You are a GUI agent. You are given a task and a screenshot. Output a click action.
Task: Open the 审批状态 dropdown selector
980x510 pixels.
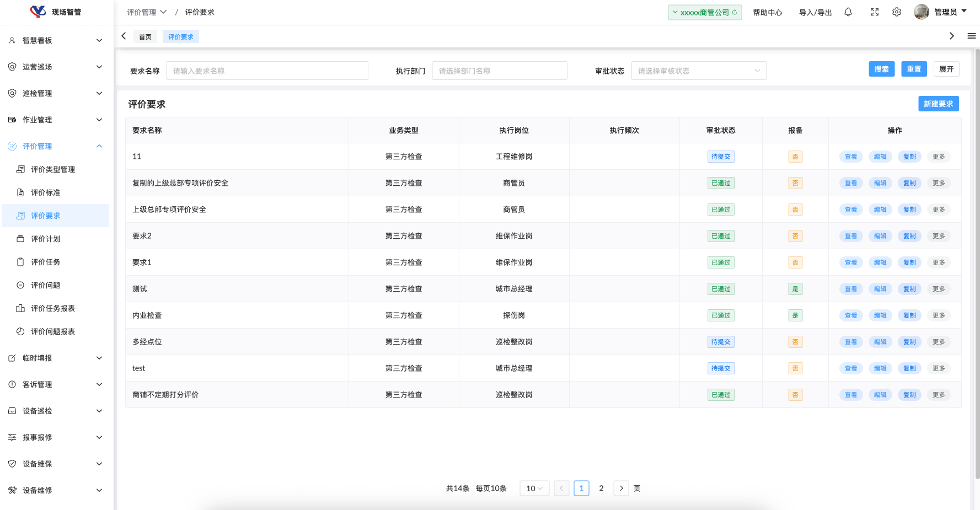click(698, 71)
